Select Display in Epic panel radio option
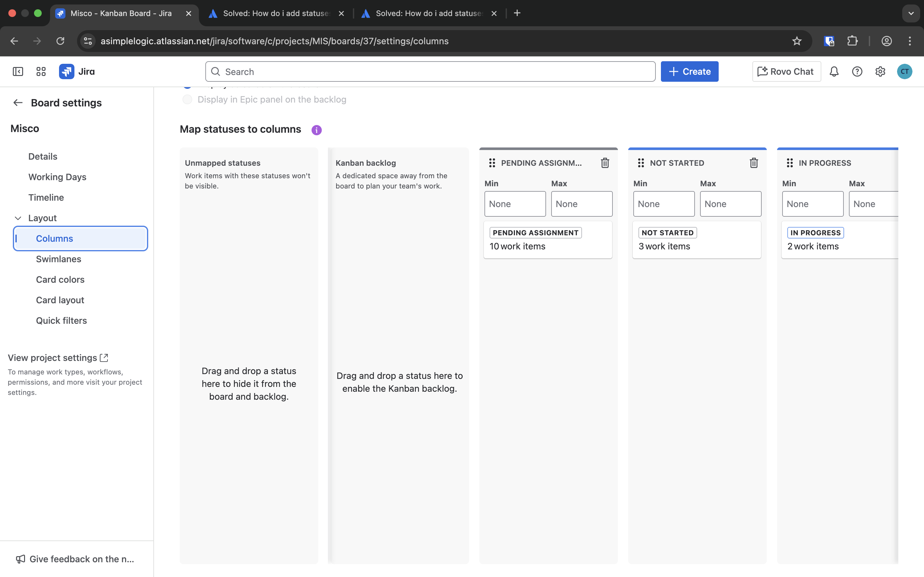Image resolution: width=924 pixels, height=577 pixels. tap(187, 100)
